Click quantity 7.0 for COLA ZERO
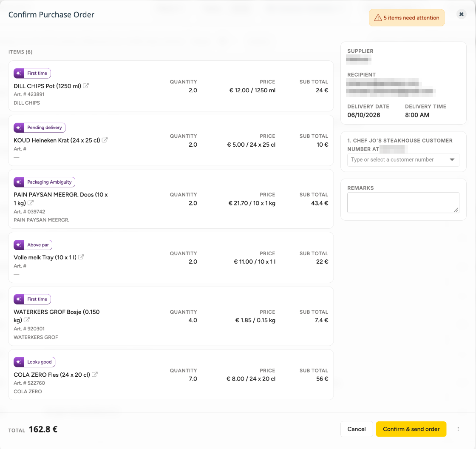476x449 pixels. [x=193, y=379]
